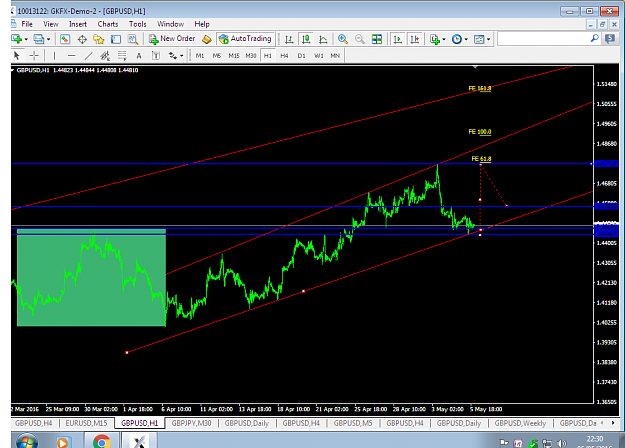Show the Terminal panel icon

tap(116, 39)
